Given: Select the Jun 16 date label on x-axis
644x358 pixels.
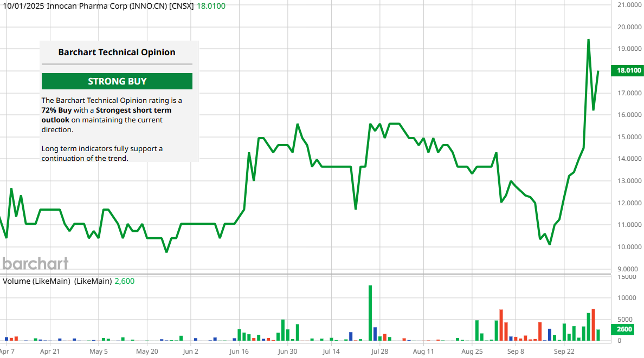Looking at the screenshot, I should [239, 351].
